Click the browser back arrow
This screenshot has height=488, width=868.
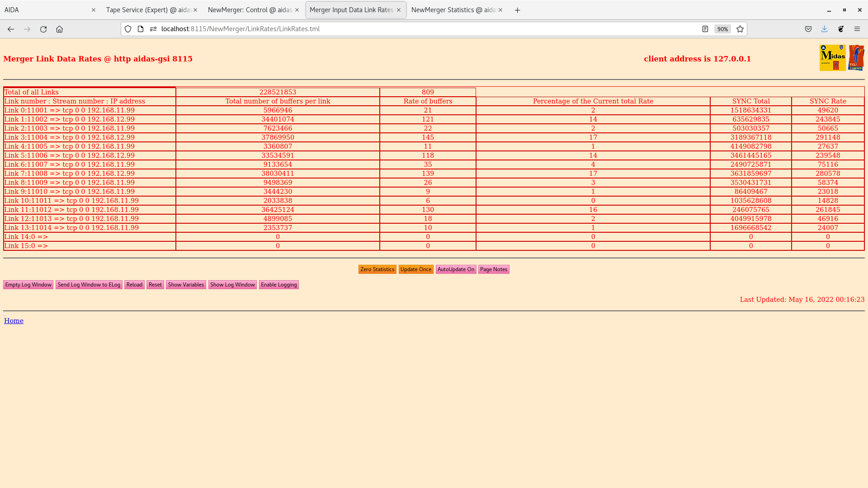pos(11,29)
